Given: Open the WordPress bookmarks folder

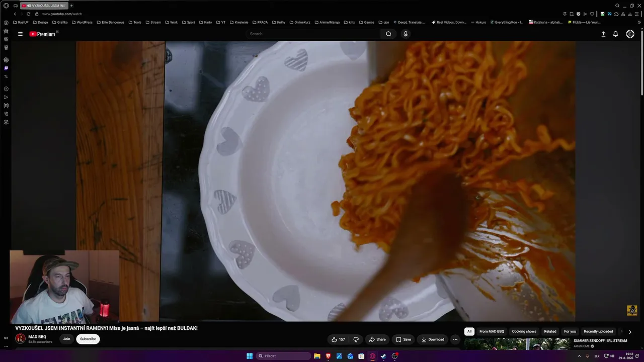Looking at the screenshot, I should pyautogui.click(x=82, y=22).
